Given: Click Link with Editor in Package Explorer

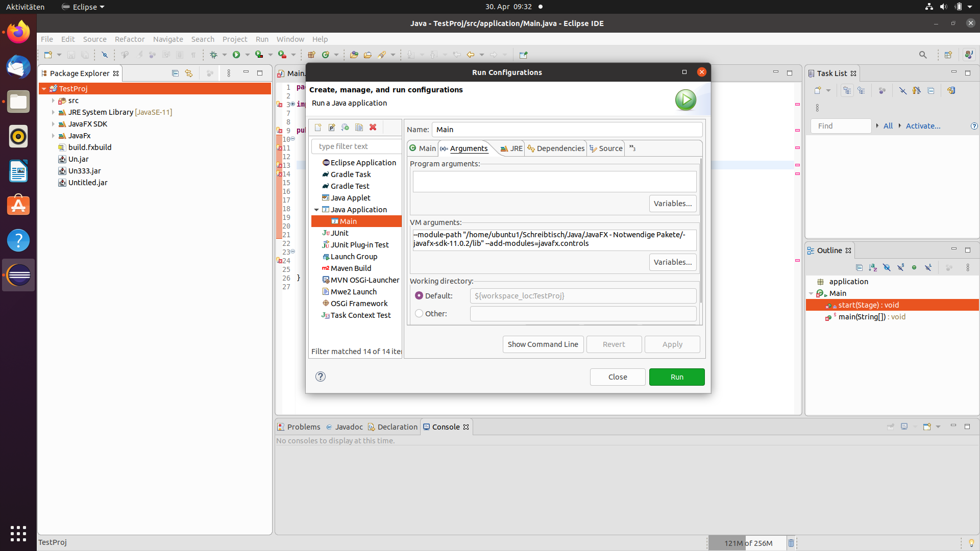Looking at the screenshot, I should [x=189, y=73].
